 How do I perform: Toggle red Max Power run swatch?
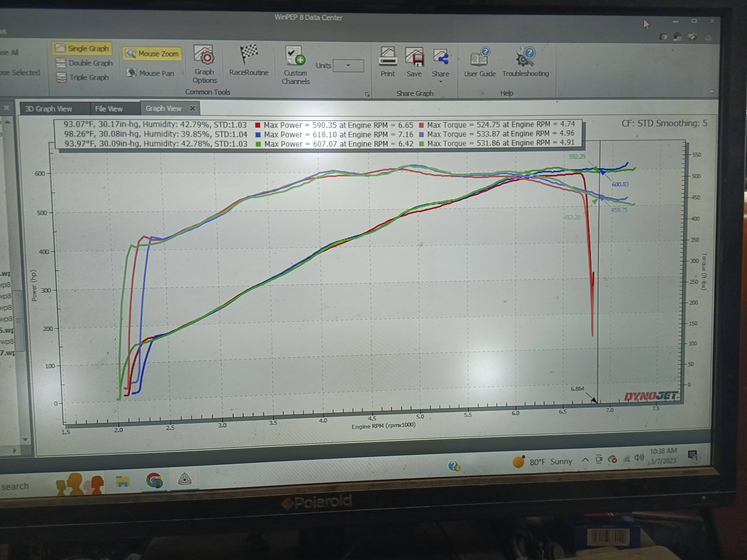pyautogui.click(x=258, y=125)
